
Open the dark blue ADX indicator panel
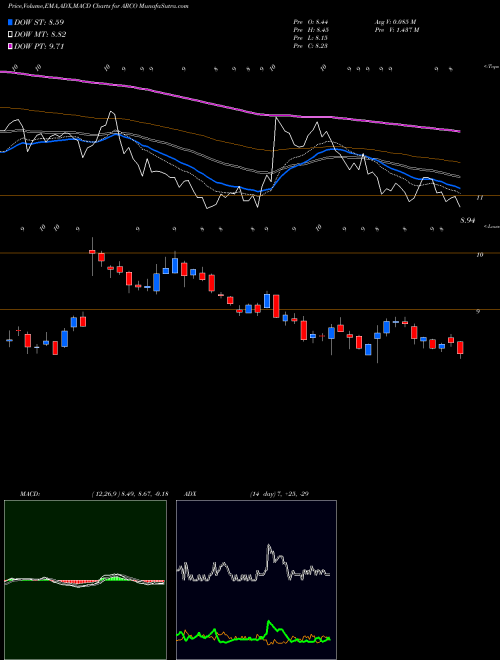(x=256, y=580)
